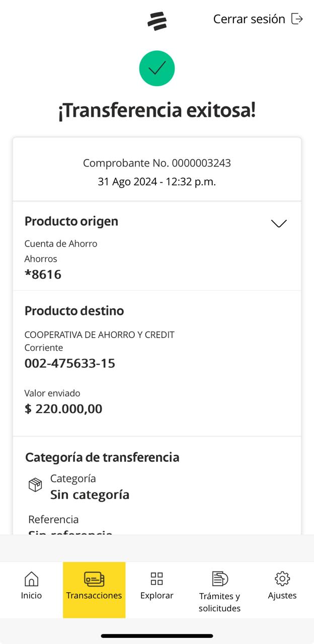Open the Ajustes gear icon

coord(282,579)
